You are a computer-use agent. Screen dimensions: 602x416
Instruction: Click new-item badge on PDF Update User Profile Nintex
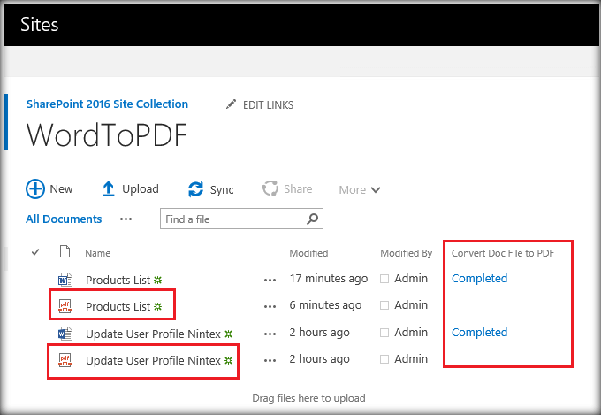point(228,361)
